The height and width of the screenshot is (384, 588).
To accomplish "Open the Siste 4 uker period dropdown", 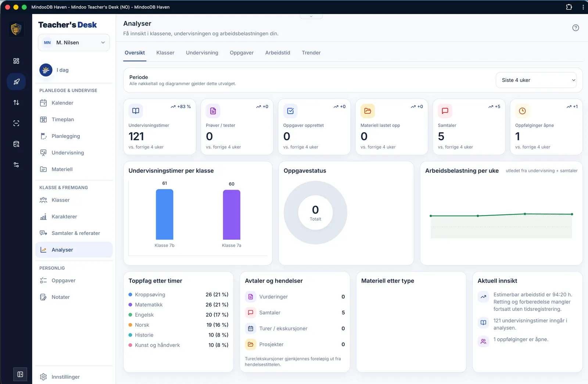I will 536,80.
